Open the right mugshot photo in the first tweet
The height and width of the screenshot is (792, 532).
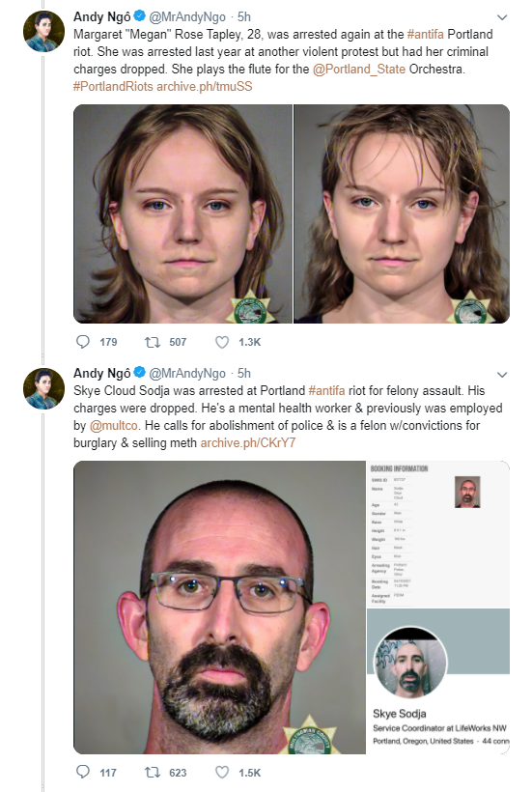402,213
